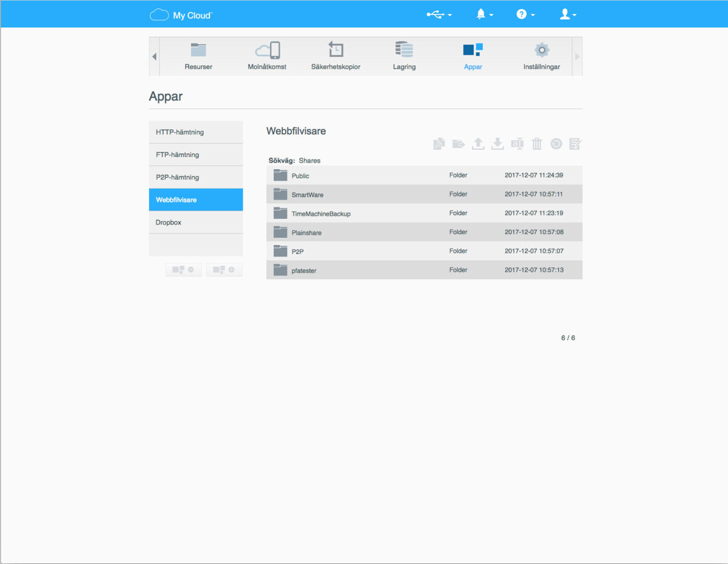This screenshot has height=564, width=728.
Task: Click the rename icon
Action: pos(517,144)
